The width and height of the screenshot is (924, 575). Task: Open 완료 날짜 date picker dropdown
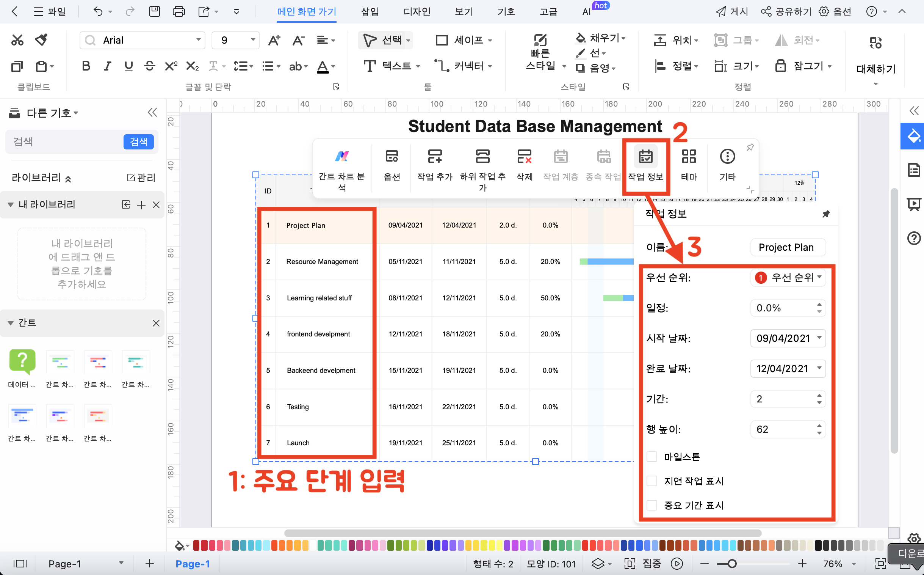[x=819, y=368]
